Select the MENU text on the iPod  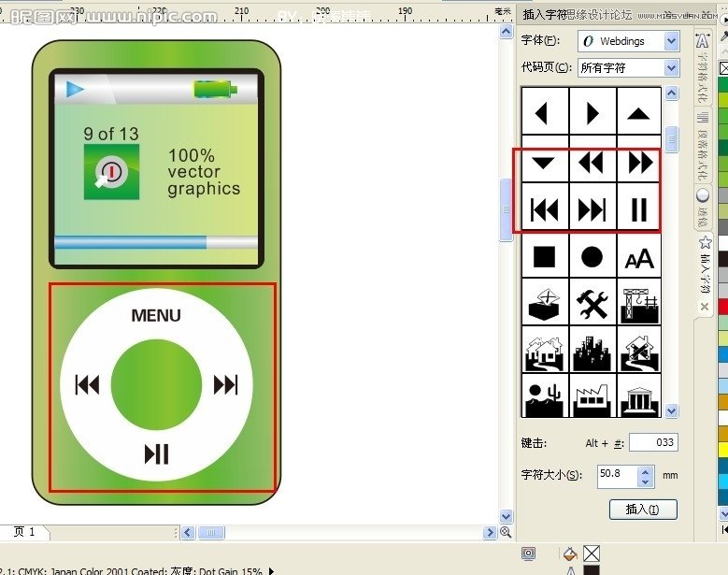coord(156,315)
